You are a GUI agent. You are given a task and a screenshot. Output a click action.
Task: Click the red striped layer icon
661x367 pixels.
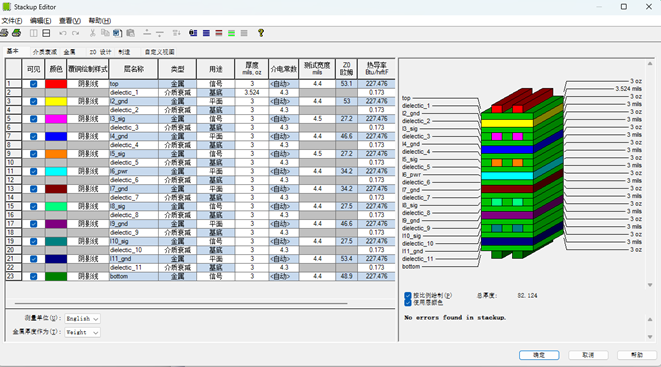(x=219, y=33)
